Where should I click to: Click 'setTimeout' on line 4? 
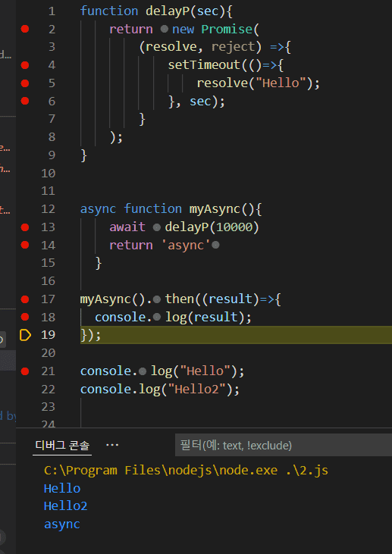point(204,65)
